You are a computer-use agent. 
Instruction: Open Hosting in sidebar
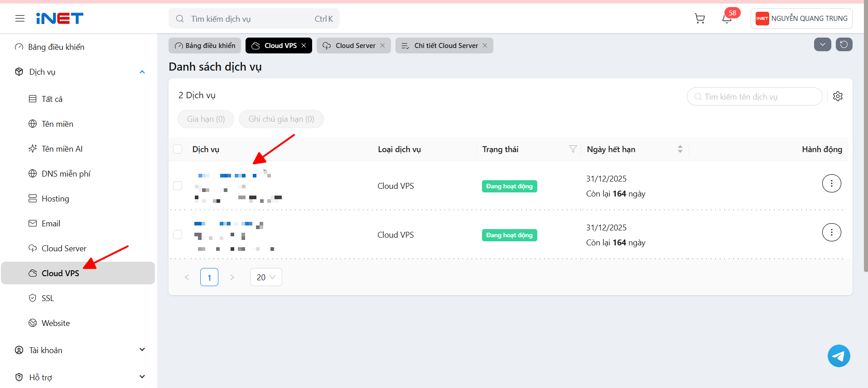[x=78, y=198]
